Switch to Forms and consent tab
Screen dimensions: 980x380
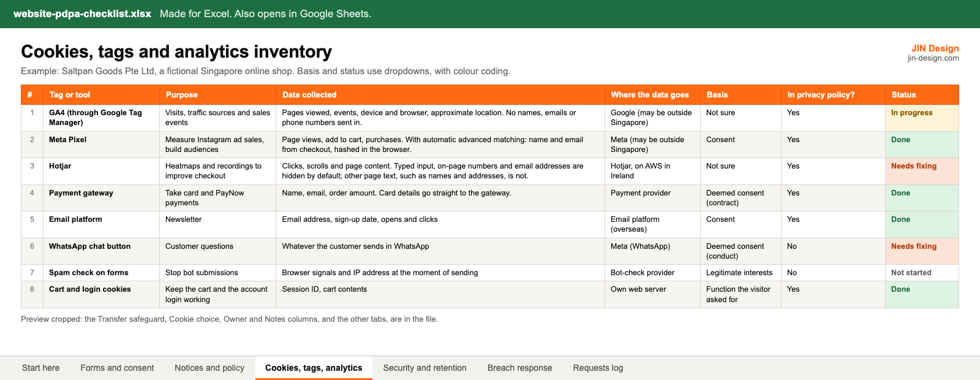click(117, 368)
